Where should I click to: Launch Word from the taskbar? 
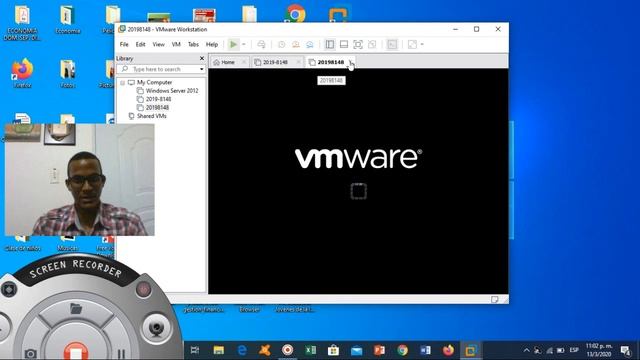point(425,350)
